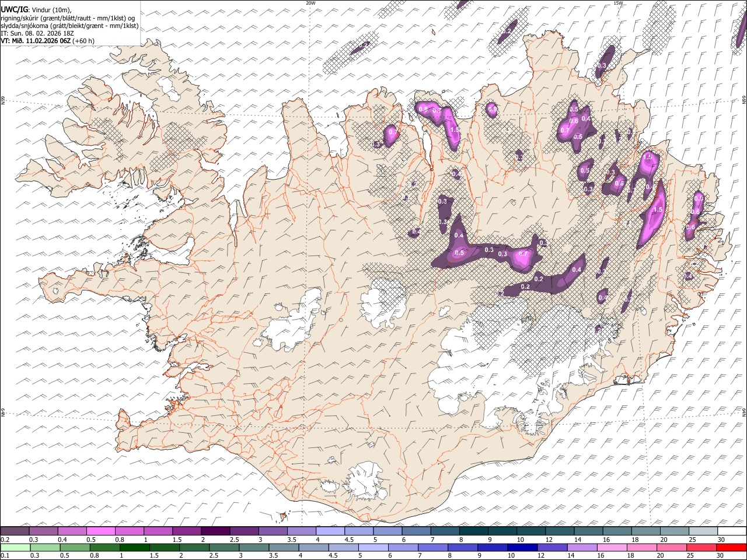Click the 'UWC/IG: Vindur (10m)' title text
747x560 pixels.
coord(36,10)
